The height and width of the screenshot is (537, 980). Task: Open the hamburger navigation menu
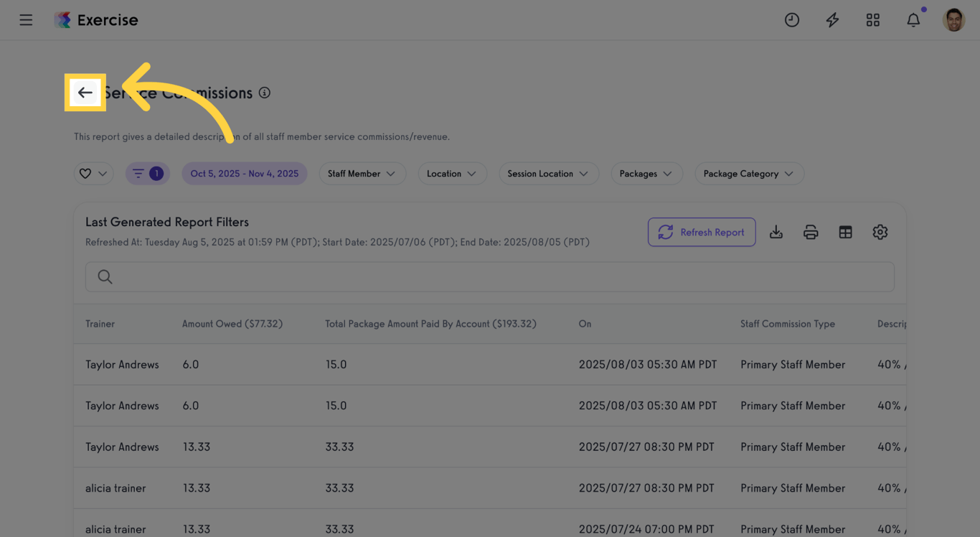pyautogui.click(x=26, y=19)
